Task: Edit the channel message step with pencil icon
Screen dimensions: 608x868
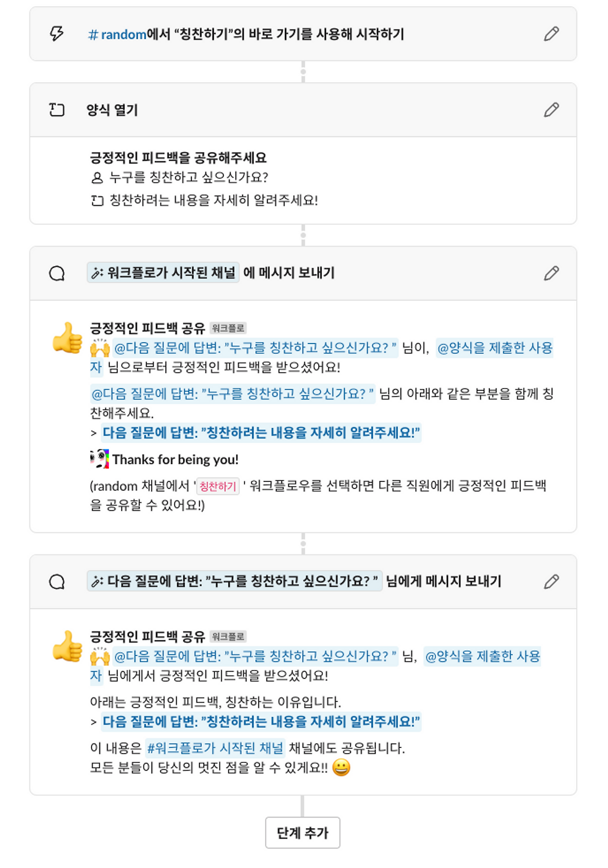Action: pyautogui.click(x=551, y=273)
